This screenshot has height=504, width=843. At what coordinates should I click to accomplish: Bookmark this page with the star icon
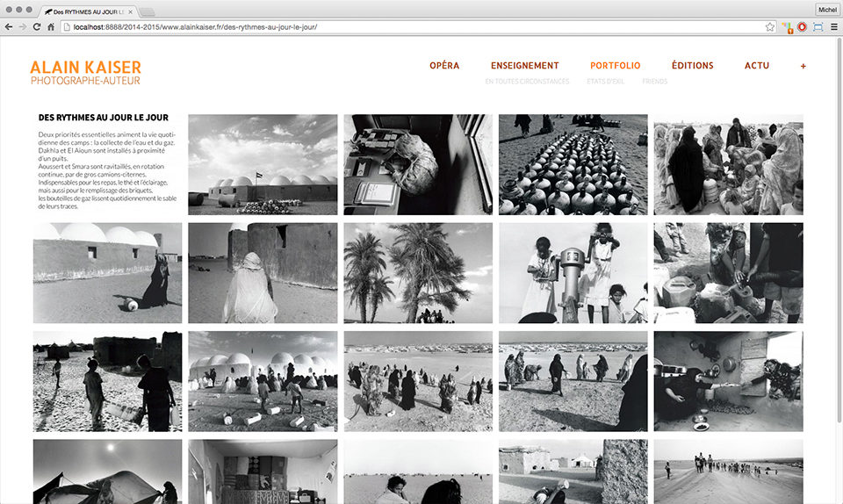coord(770,26)
